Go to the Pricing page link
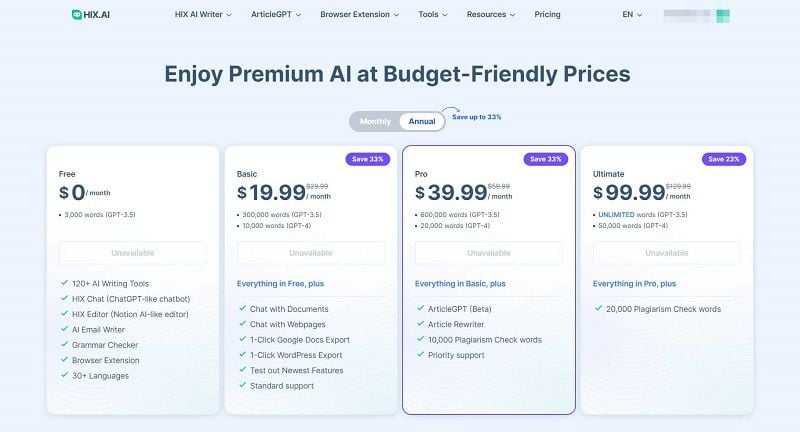Screen dimensions: 800x432 [x=547, y=15]
